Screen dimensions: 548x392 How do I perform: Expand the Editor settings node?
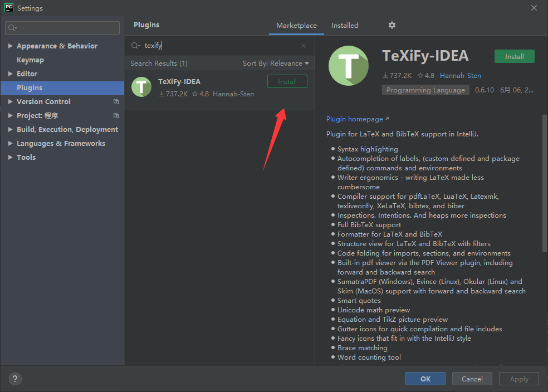pyautogui.click(x=10, y=73)
